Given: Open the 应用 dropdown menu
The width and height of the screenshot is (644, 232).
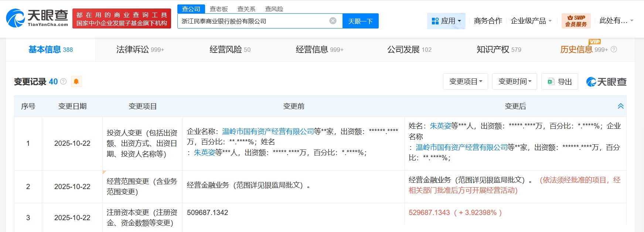Looking at the screenshot, I should click(x=446, y=21).
